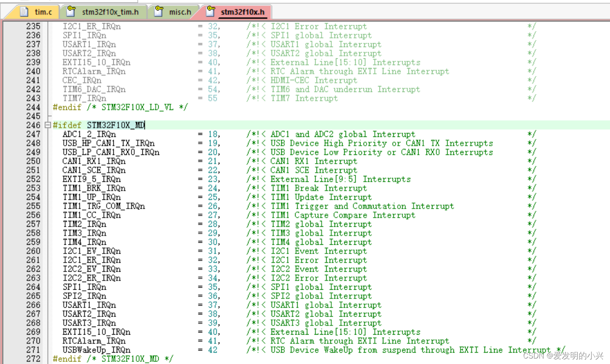Click I2C1_ER_IRQn on line 261
This screenshot has height=364, width=610.
coord(92,260)
